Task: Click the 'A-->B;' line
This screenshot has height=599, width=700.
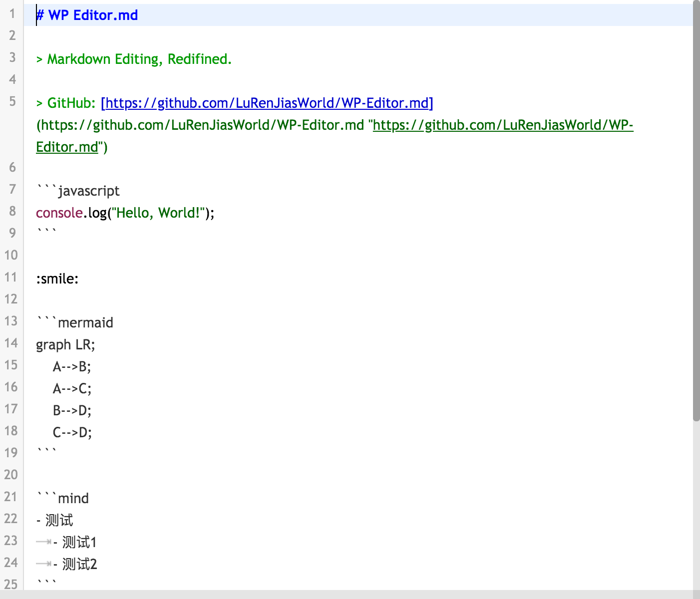Action: [72, 366]
